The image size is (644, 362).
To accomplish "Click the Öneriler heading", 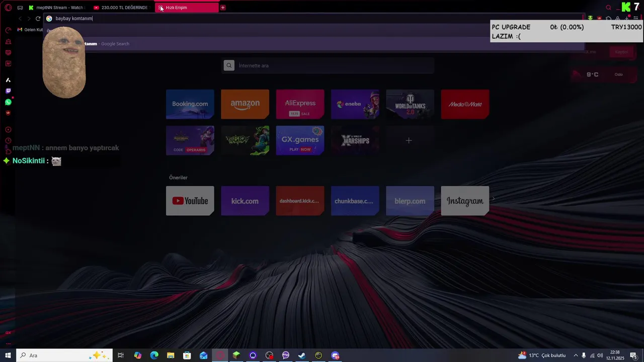I will 178,177.
